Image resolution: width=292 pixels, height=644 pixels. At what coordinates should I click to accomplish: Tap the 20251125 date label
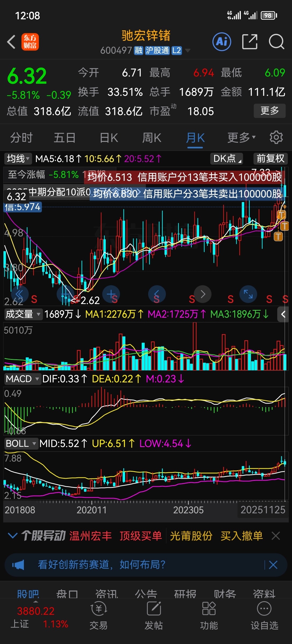click(x=263, y=510)
